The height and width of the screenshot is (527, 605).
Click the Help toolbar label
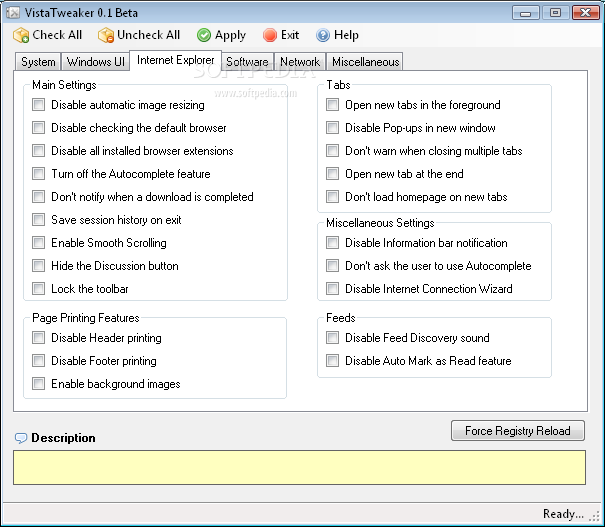346,35
